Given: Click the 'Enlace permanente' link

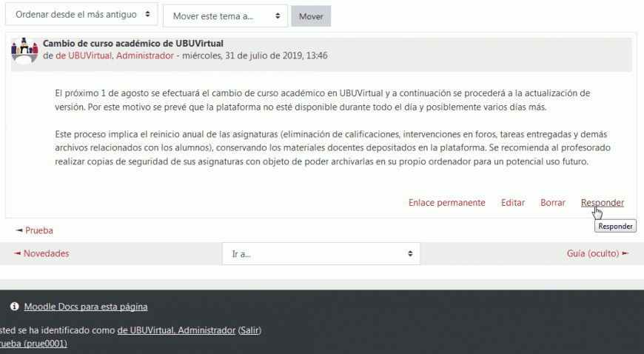Looking at the screenshot, I should pos(447,203).
